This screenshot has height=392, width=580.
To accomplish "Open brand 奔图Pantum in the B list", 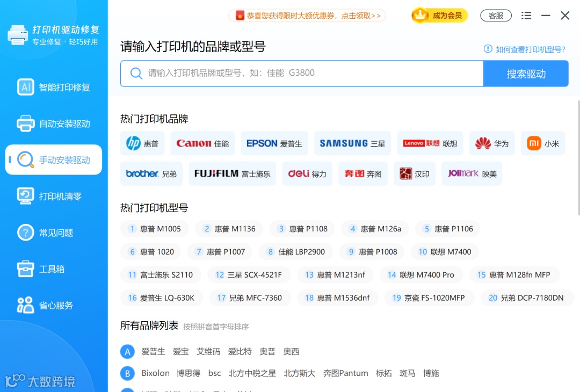I will [x=345, y=373].
